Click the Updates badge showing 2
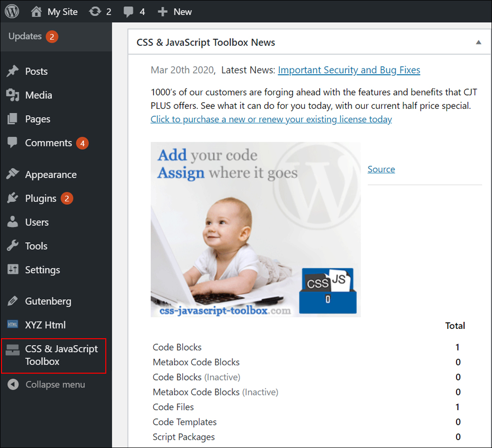Viewport: 492px width, 448px height. coord(52,37)
